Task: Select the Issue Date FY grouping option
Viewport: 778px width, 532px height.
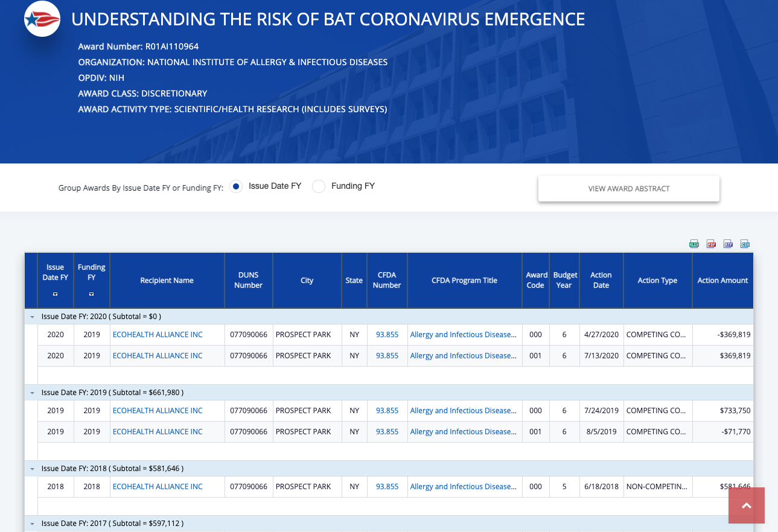Action: tap(236, 186)
